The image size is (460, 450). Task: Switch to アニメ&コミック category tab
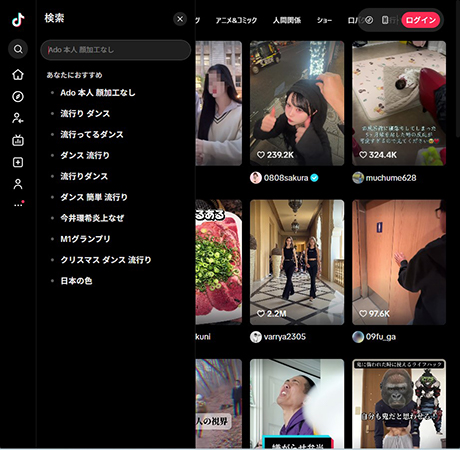point(236,20)
